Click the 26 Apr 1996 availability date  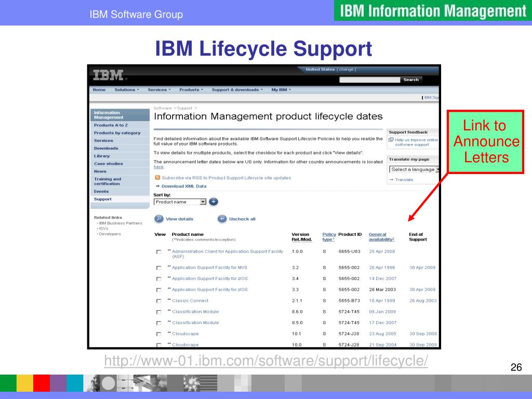tap(382, 268)
